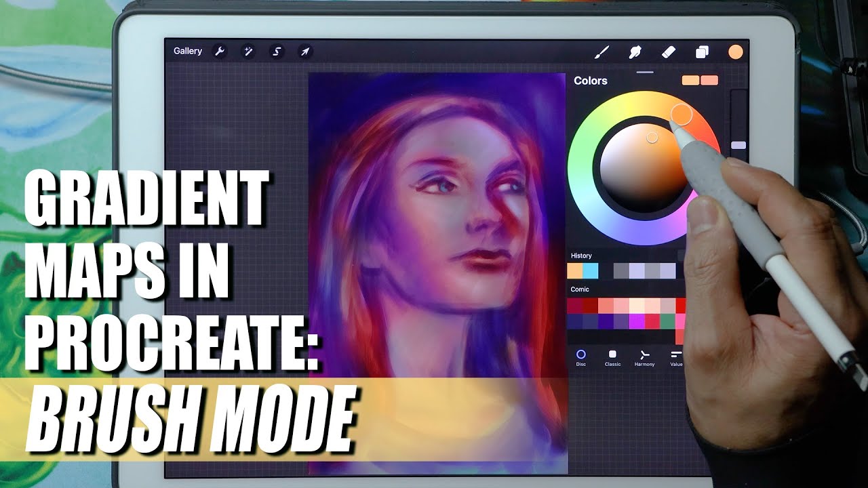Pick the navy Comic palette swatch
This screenshot has width=868, height=488.
pyautogui.click(x=575, y=321)
